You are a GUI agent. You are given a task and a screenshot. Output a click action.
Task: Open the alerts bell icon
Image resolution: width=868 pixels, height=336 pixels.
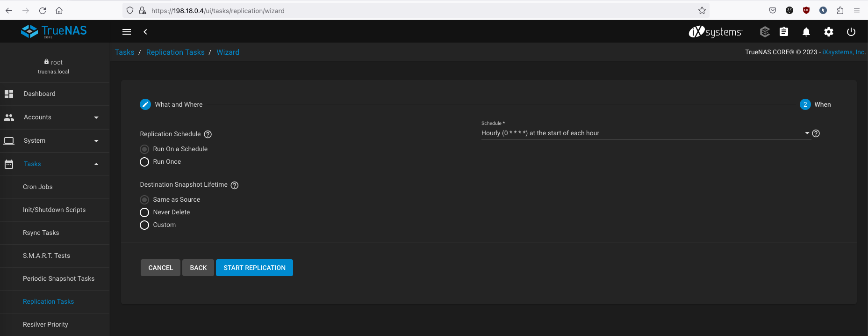(806, 32)
